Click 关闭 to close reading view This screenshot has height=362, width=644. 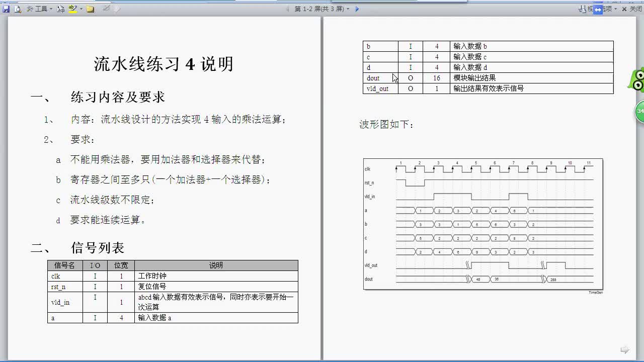pos(631,9)
